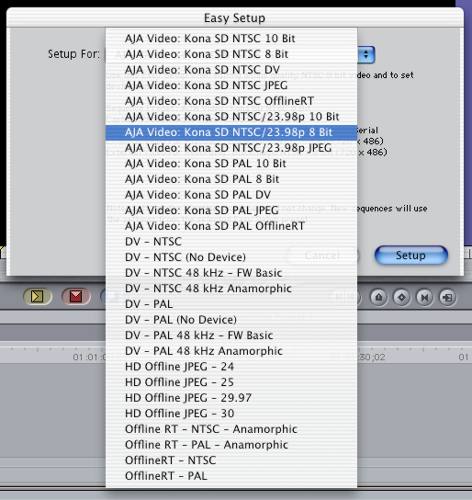Image resolution: width=472 pixels, height=500 pixels.
Task: Click the yellow Insert edit button
Action: tap(37, 296)
